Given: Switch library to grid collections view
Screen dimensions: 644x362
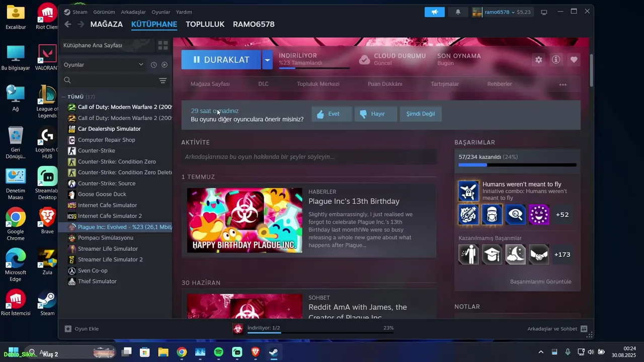Looking at the screenshot, I should pyautogui.click(x=163, y=45).
